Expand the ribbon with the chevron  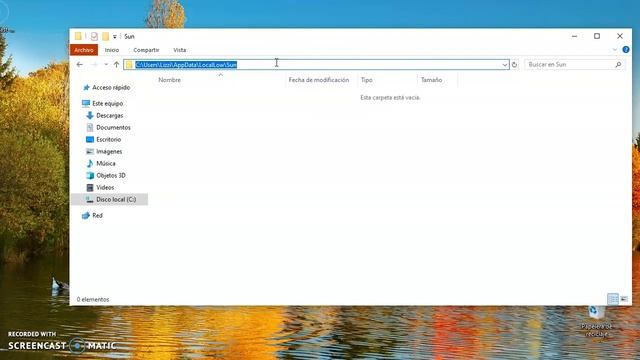coord(615,50)
